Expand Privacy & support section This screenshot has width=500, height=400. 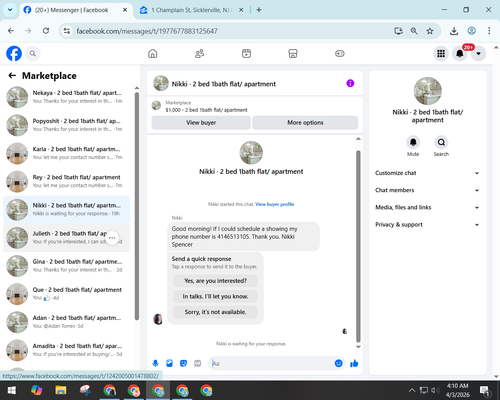click(427, 225)
